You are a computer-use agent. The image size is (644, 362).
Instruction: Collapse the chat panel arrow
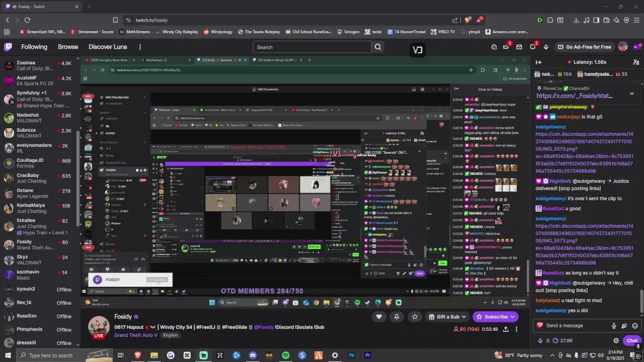pyautogui.click(x=538, y=62)
